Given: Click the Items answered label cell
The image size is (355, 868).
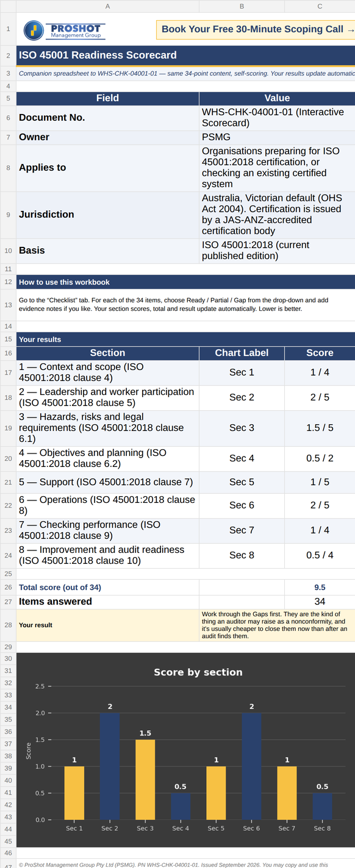Looking at the screenshot, I should 107,602.
